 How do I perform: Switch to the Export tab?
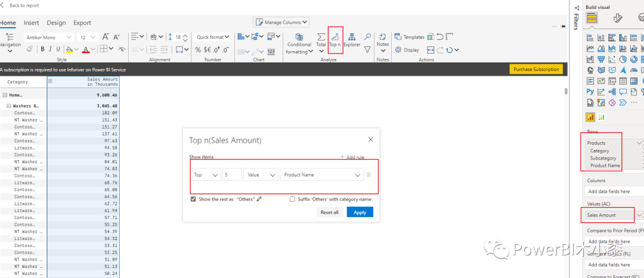82,23
